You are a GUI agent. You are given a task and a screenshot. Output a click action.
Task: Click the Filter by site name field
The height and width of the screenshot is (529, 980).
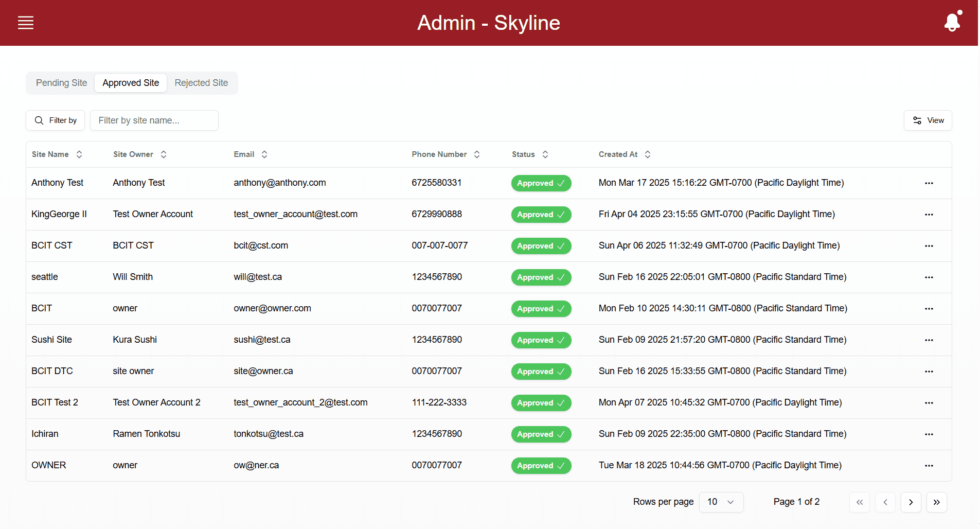point(154,120)
